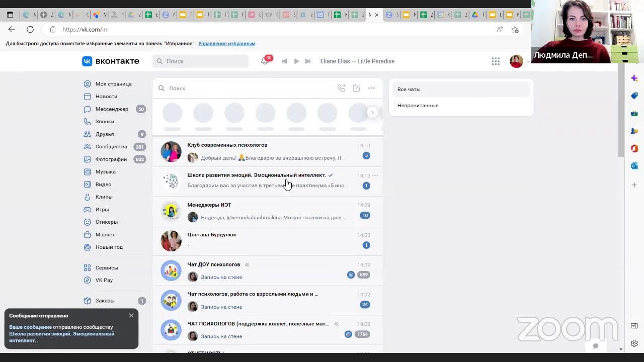Close the Сообщение отправлено notification
644x362 pixels.
click(x=131, y=316)
